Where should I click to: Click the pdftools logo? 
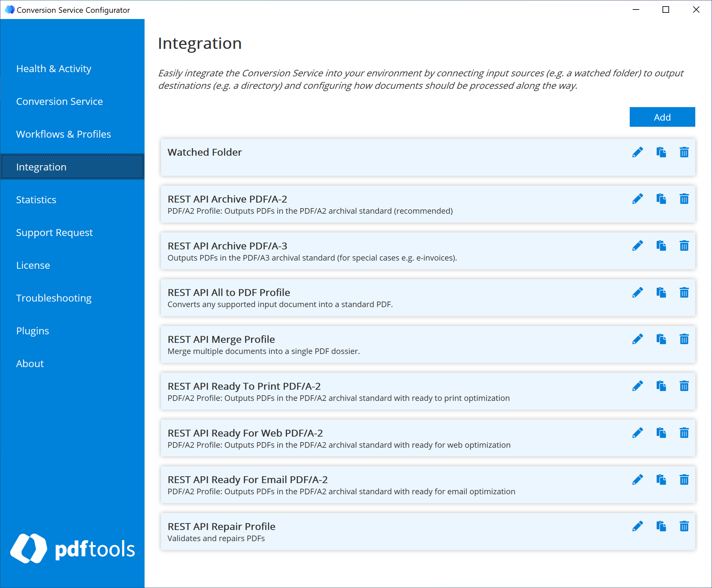click(x=72, y=549)
